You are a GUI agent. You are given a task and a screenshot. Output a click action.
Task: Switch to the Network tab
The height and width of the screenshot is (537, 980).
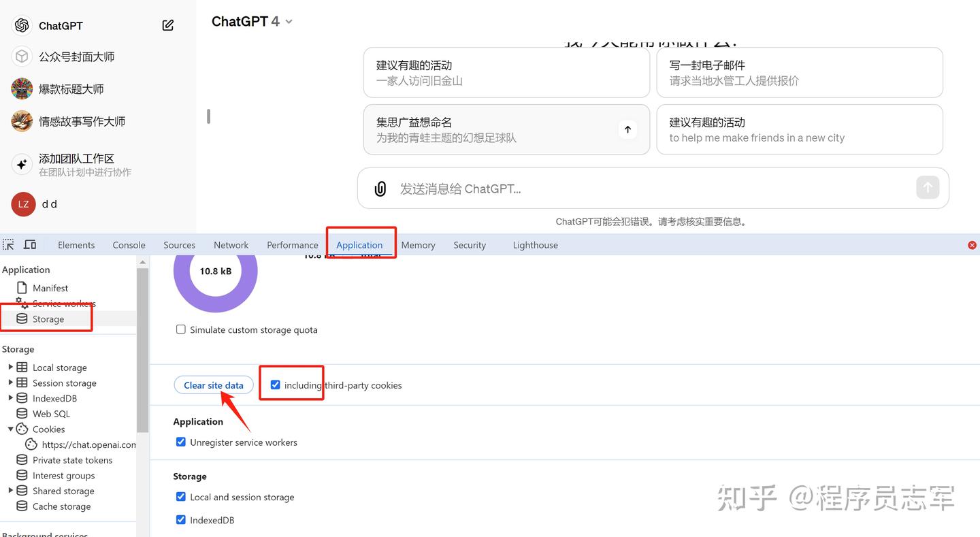231,245
